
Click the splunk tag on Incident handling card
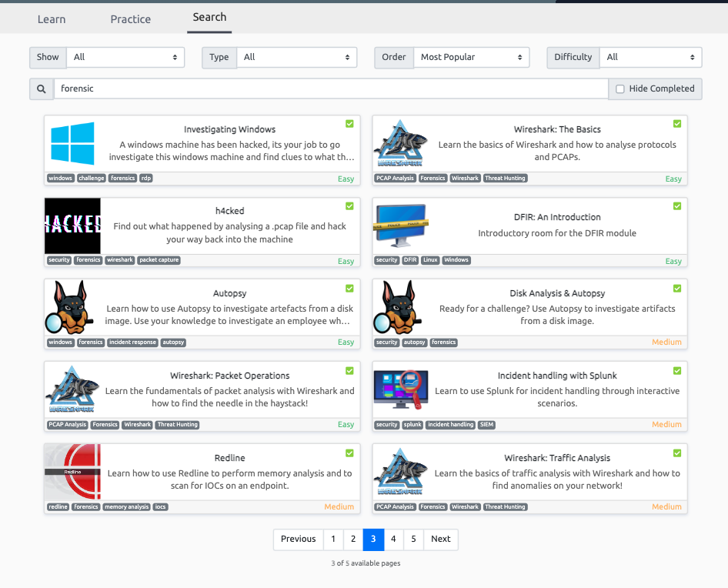(412, 425)
